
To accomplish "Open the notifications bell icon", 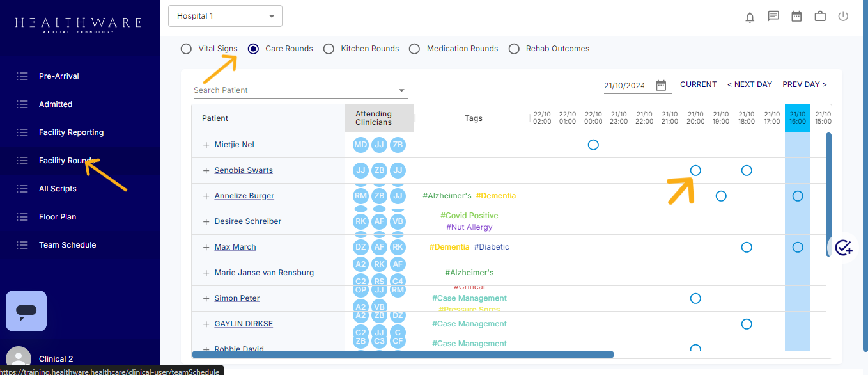I will tap(750, 17).
